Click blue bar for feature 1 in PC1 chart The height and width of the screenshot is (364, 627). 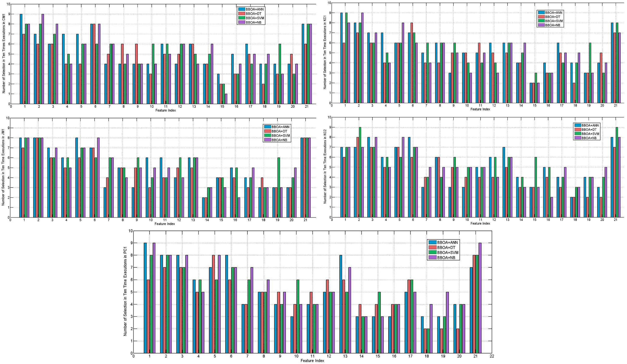point(145,298)
